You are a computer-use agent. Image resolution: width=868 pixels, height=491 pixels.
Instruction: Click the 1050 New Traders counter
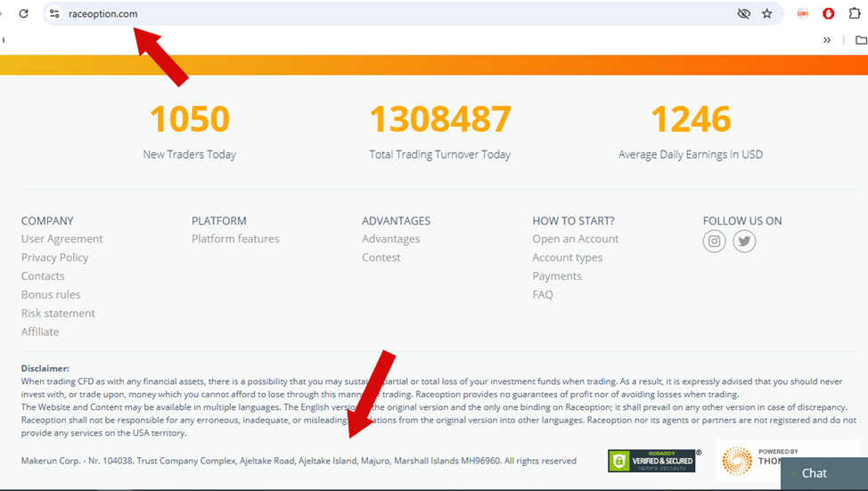point(190,119)
